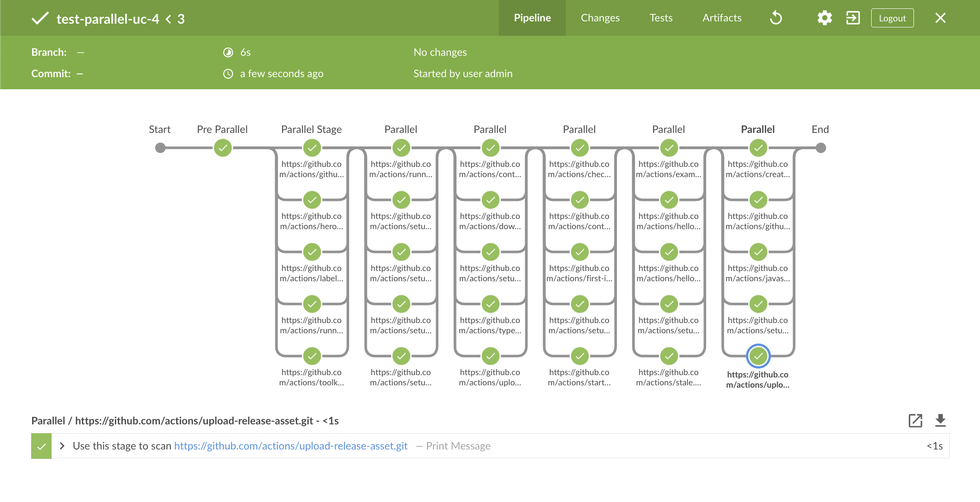
Task: Open the Changes tab
Action: coord(600,18)
